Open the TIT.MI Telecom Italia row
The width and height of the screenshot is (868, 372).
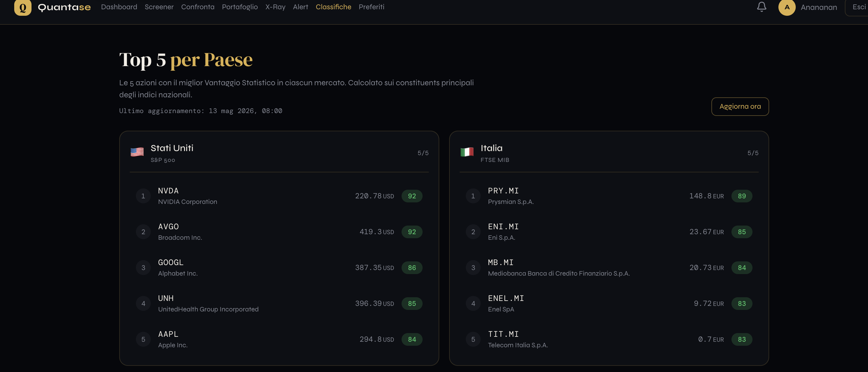click(609, 339)
